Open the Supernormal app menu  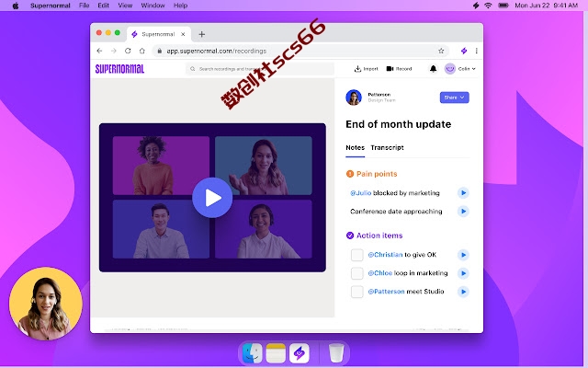click(x=51, y=6)
